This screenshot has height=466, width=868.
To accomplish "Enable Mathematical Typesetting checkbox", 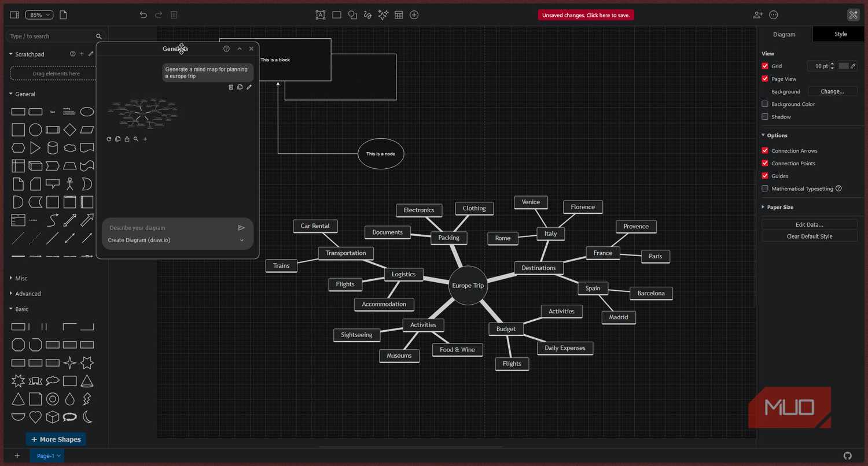I will (765, 188).
